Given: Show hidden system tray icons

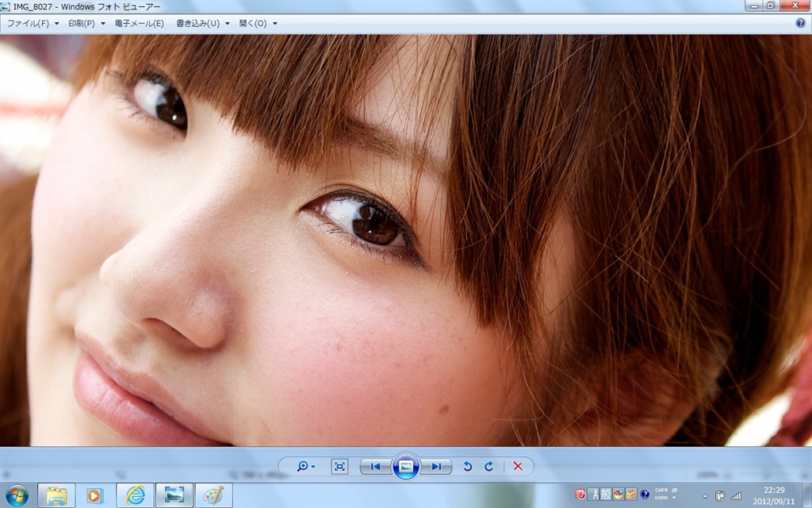Looking at the screenshot, I should pyautogui.click(x=705, y=496).
